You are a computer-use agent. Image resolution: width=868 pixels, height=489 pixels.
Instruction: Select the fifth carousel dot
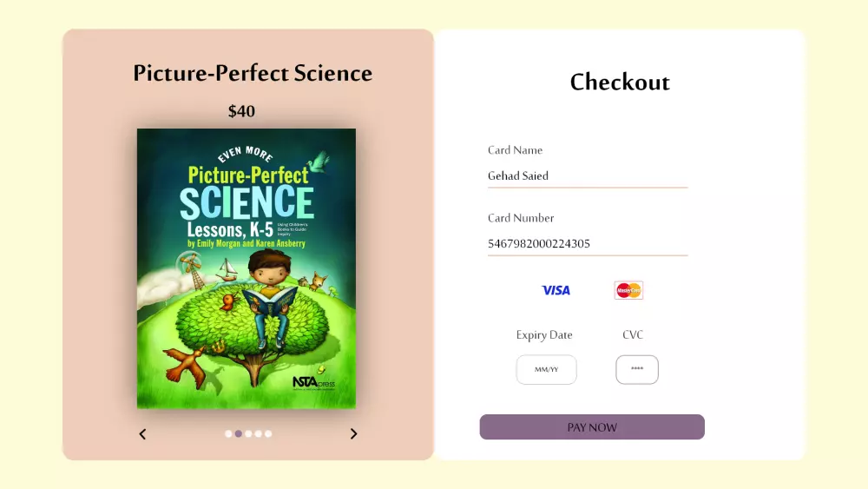click(x=268, y=433)
